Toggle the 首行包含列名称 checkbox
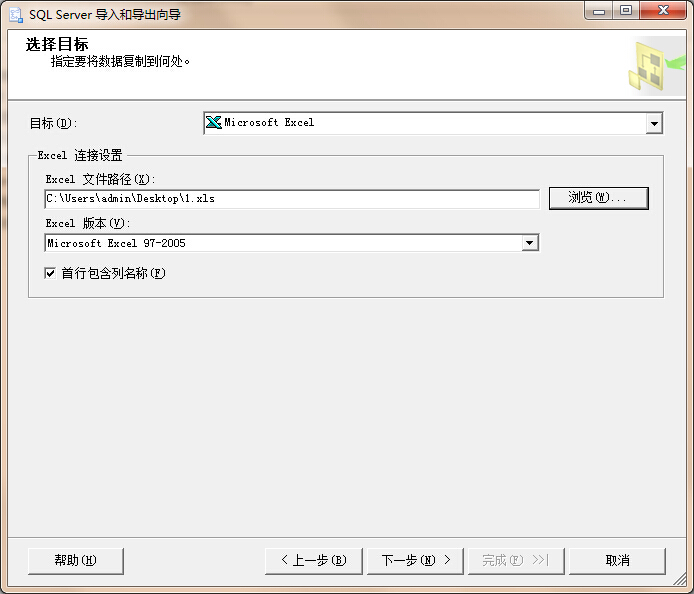The width and height of the screenshot is (694, 594). click(50, 273)
